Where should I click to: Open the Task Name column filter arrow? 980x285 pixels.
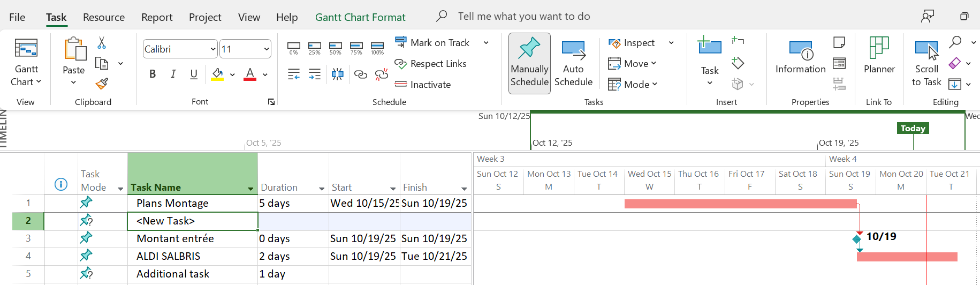pos(250,189)
